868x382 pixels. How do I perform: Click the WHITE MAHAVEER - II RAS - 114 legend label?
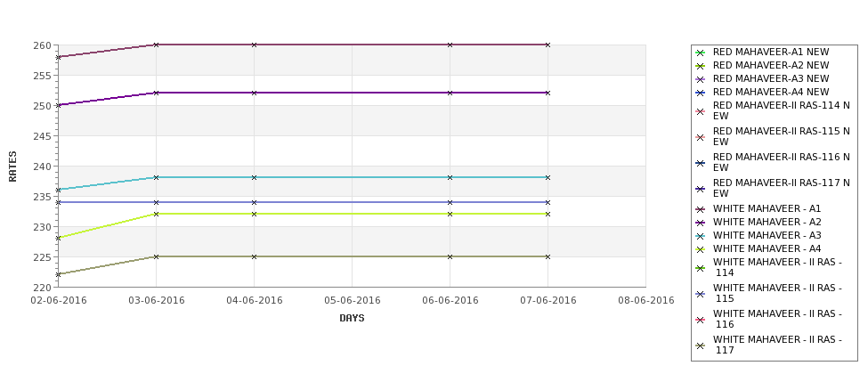777,267
